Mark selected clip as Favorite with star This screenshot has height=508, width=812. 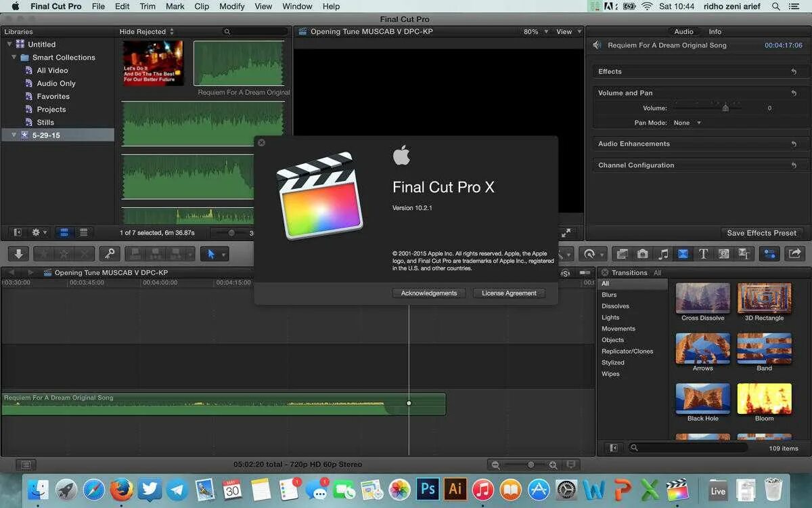(x=45, y=254)
